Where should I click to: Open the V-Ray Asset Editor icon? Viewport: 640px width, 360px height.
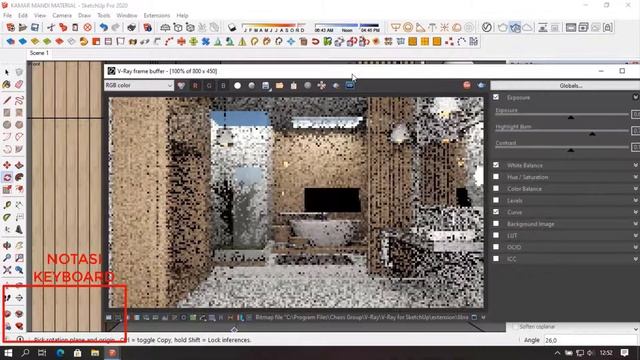coord(487,27)
